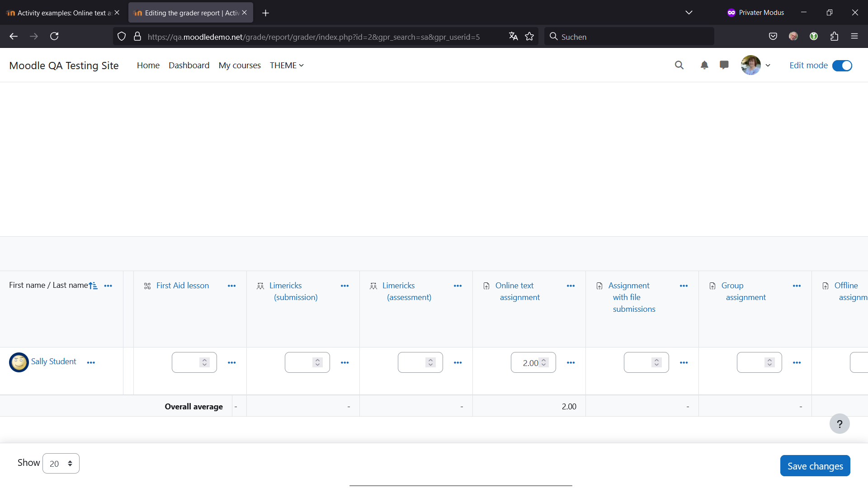Reload the current page
868x488 pixels.
point(54,36)
